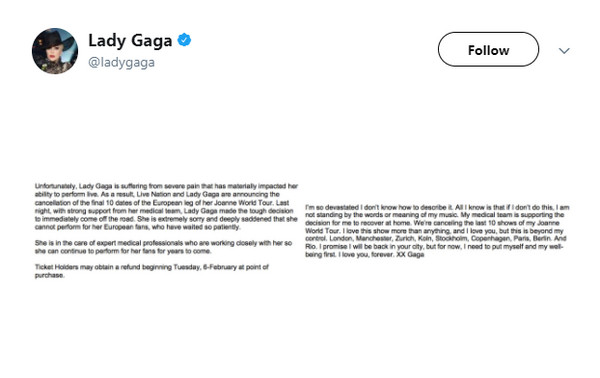Open the Lady Gaga display name link
The height and width of the screenshot is (378, 600).
(130, 41)
